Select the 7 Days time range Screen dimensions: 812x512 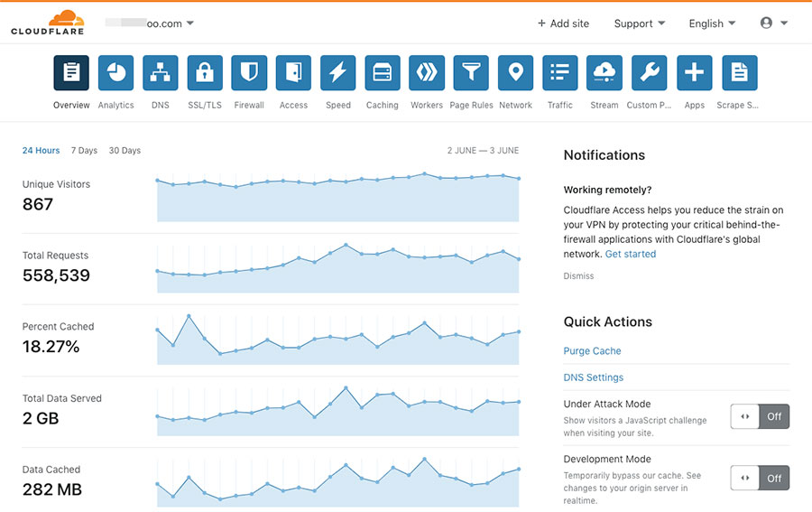click(x=84, y=150)
